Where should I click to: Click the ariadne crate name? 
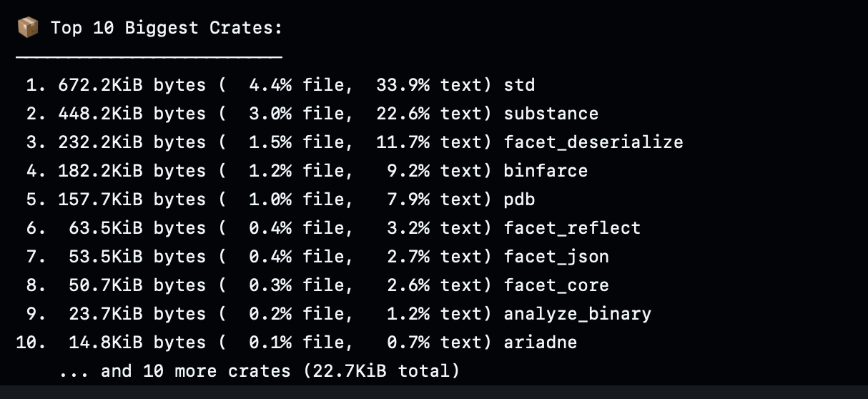click(x=540, y=343)
